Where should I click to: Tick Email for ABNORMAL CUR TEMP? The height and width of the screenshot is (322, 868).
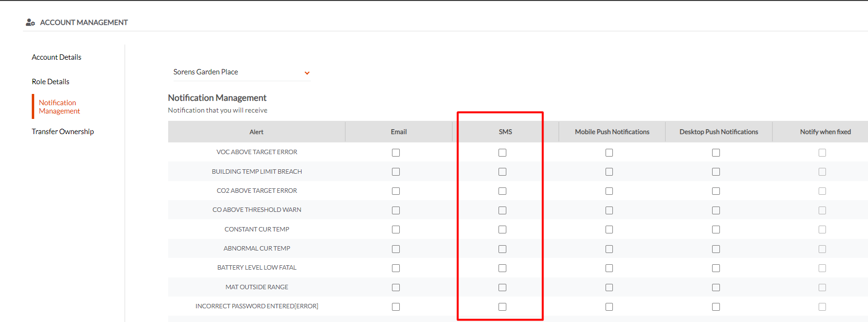[x=396, y=249]
